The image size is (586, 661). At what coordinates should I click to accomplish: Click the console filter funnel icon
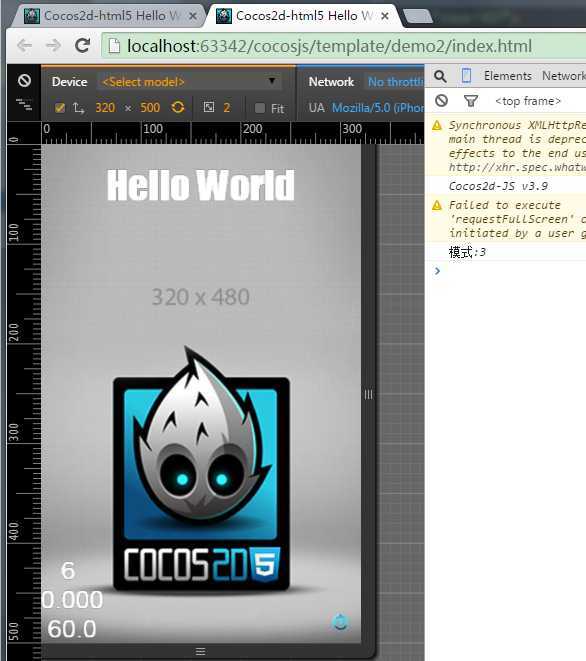(470, 101)
